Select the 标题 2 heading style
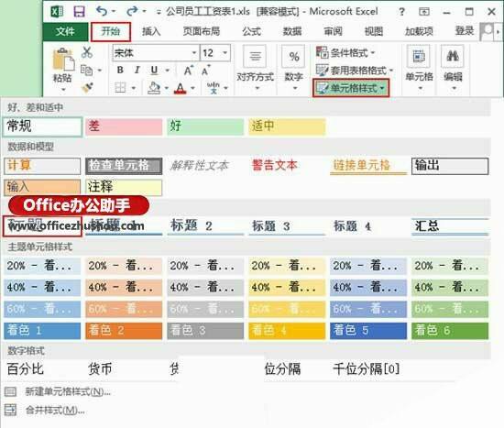The height and width of the screenshot is (428, 504). coord(205,226)
